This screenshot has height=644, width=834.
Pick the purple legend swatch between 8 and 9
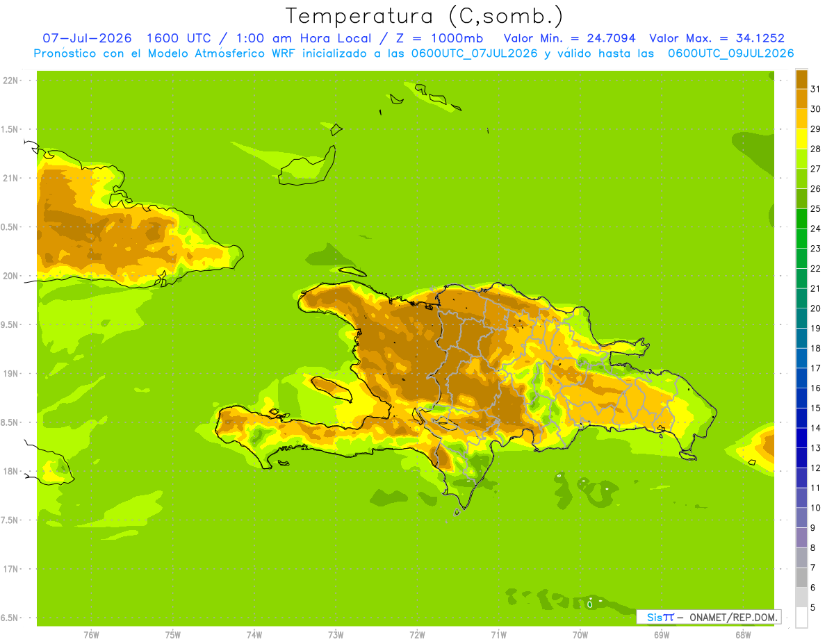click(x=801, y=538)
